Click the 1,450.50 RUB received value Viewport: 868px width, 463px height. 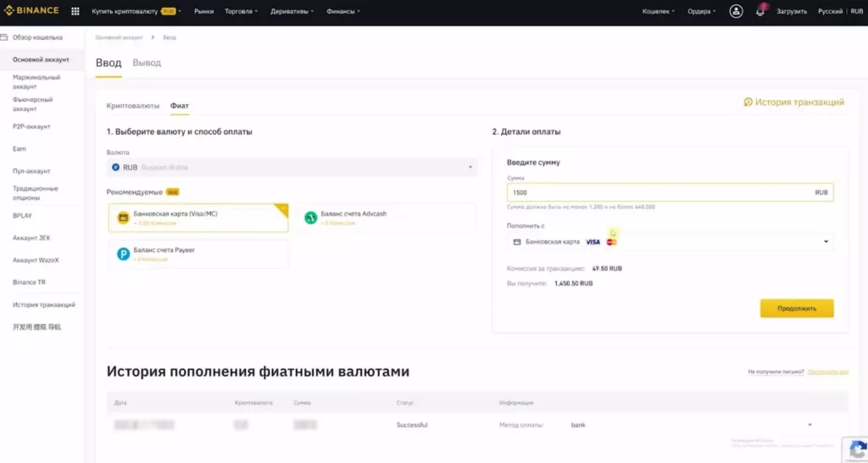[574, 283]
